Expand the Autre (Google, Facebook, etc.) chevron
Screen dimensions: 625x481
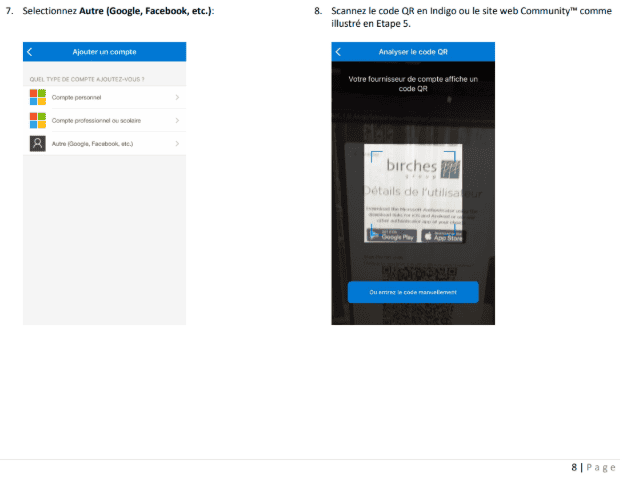(177, 144)
